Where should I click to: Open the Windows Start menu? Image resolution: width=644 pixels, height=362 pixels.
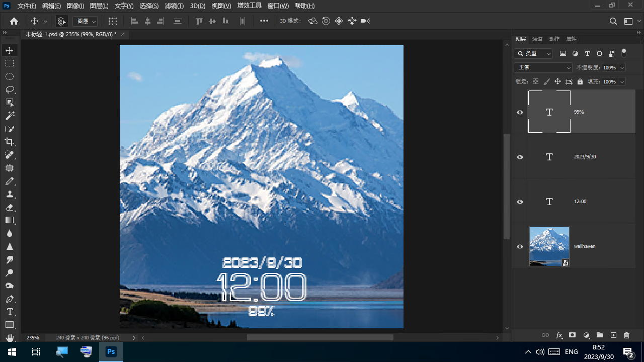(x=12, y=352)
